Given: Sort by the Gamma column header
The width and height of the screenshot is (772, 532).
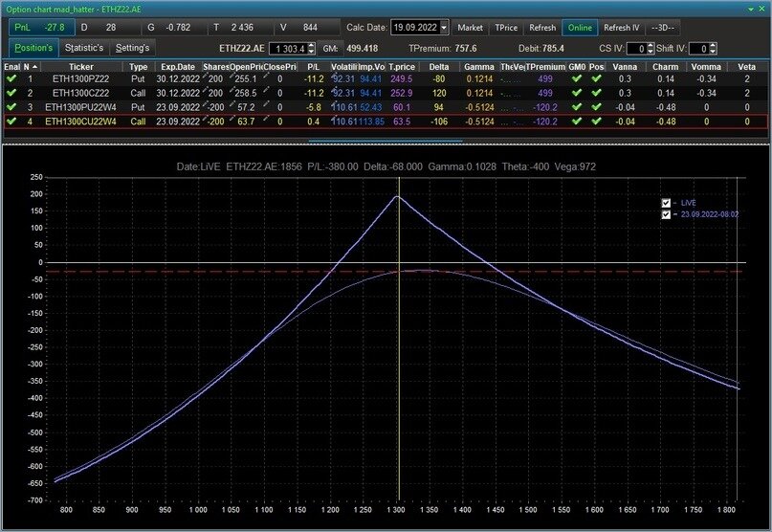Looking at the screenshot, I should (479, 67).
